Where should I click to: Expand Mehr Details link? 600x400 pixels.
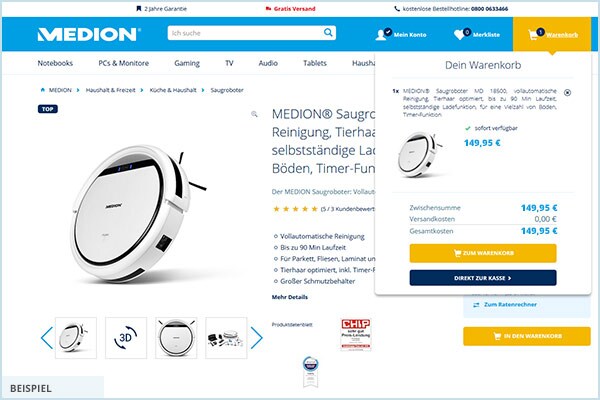(290, 297)
